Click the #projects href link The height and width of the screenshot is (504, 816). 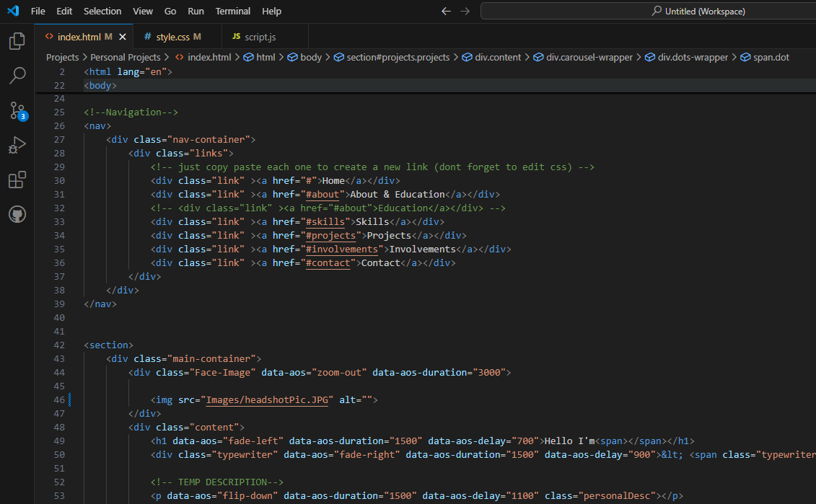tap(330, 236)
